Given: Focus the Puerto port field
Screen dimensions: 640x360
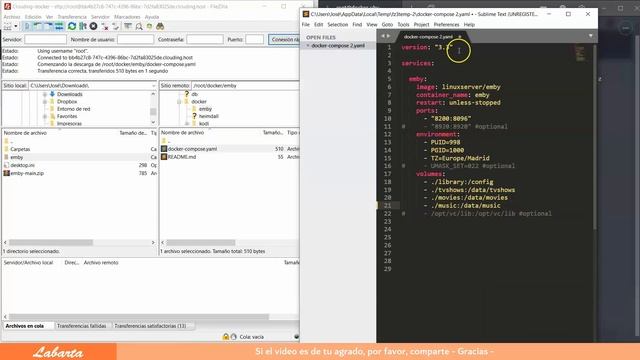Looking at the screenshot, I should 255,40.
